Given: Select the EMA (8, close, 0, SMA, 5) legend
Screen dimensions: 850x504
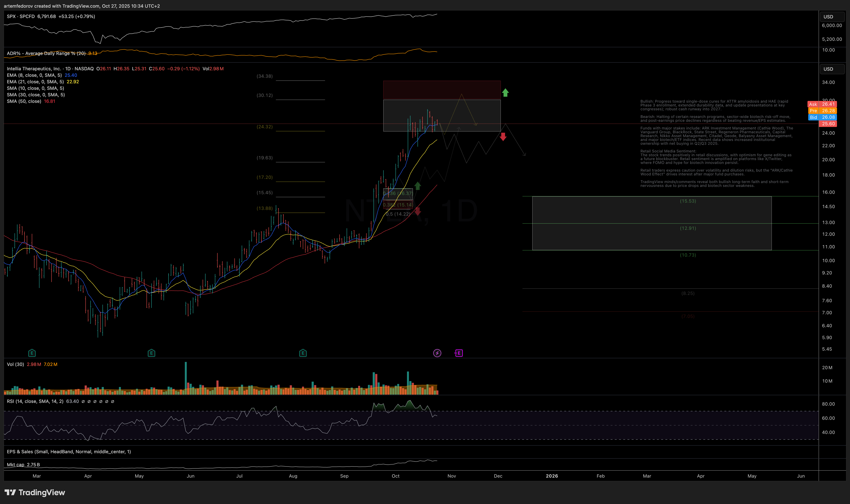Looking at the screenshot, I should tap(34, 75).
